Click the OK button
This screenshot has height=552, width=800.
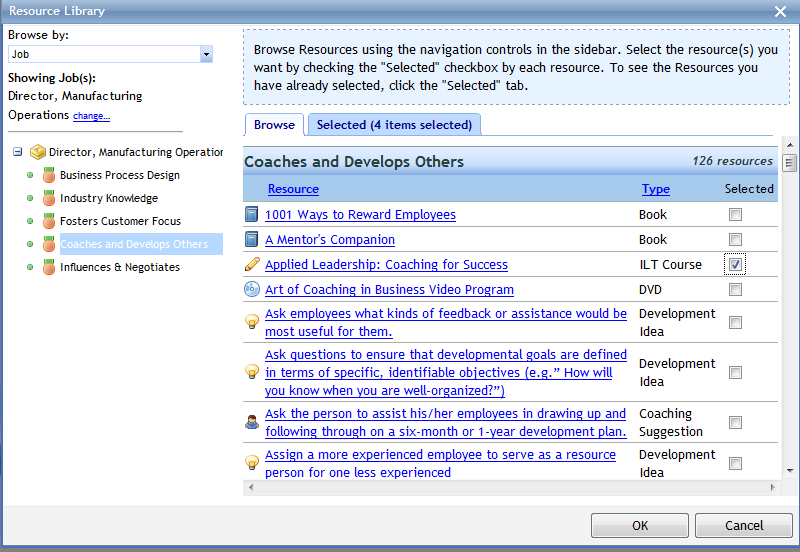click(640, 525)
